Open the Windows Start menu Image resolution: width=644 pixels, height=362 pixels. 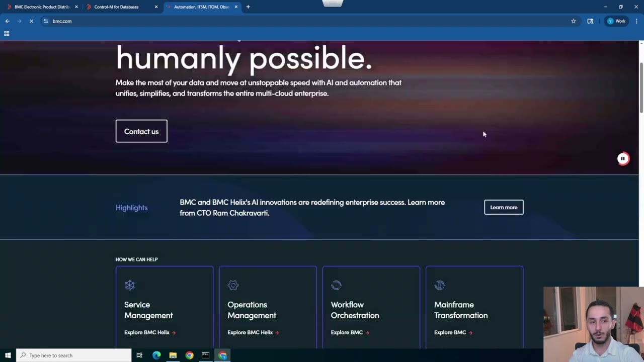[x=8, y=355]
